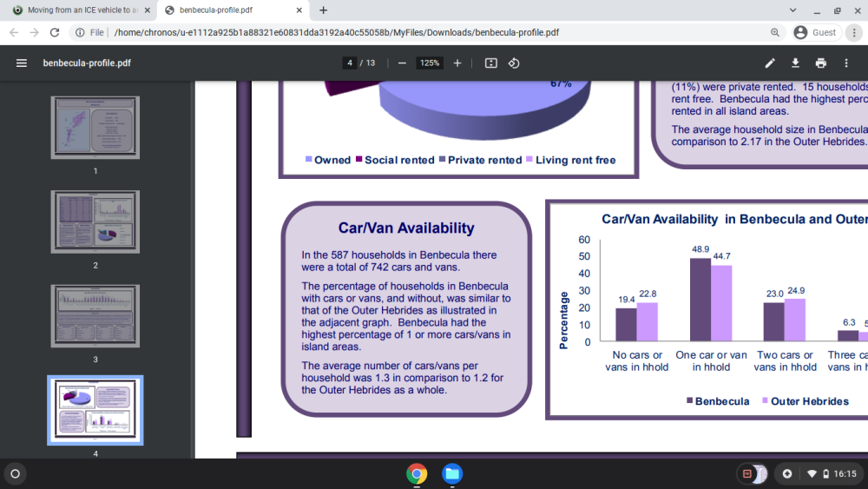Open the browser zoom magnifier icon
This screenshot has width=868, height=489.
point(775,33)
